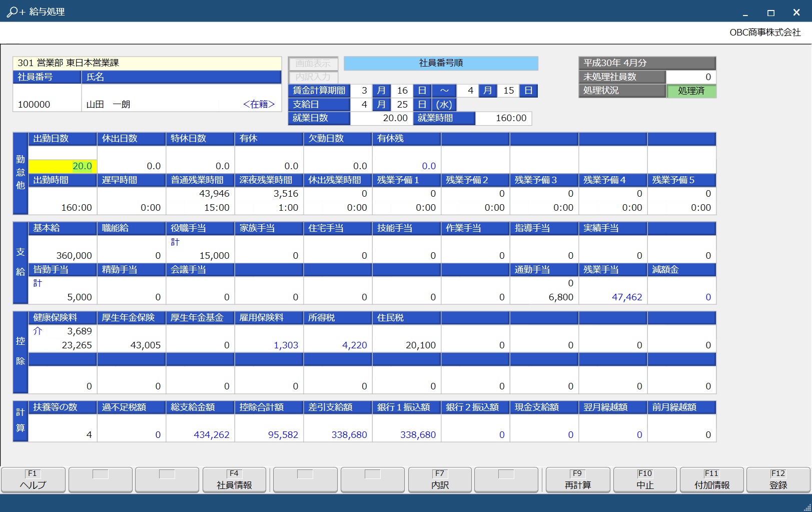Register payroll with F12 登録 button

click(x=778, y=480)
